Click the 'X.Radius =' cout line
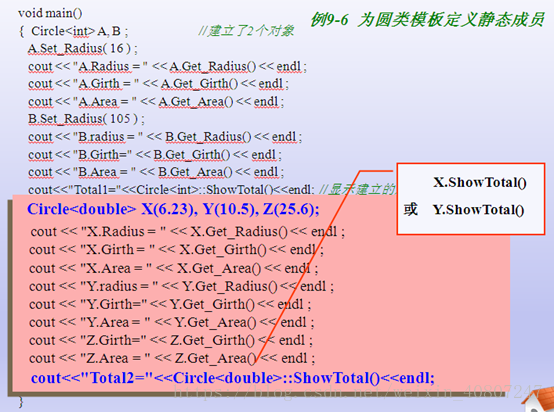 [188, 232]
